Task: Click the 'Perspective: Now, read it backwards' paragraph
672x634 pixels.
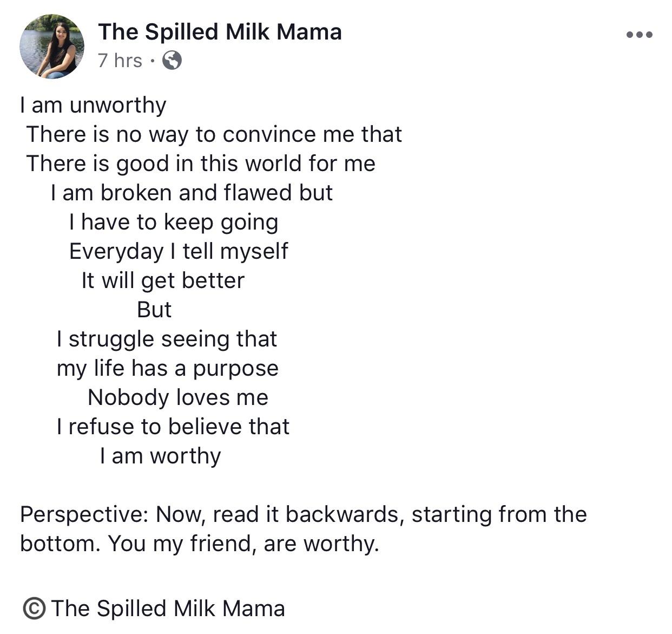Action: [x=304, y=529]
